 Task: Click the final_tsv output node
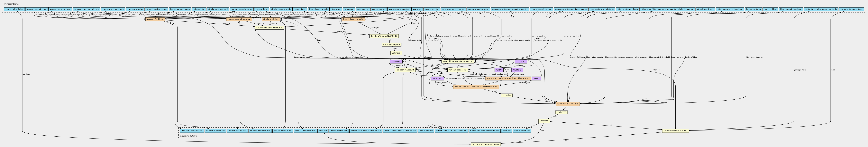pyautogui.click(x=323, y=130)
